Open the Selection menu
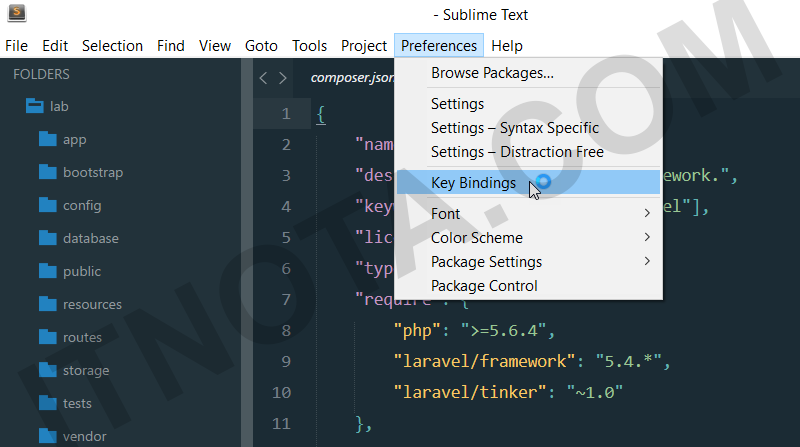800x447 pixels. click(112, 46)
